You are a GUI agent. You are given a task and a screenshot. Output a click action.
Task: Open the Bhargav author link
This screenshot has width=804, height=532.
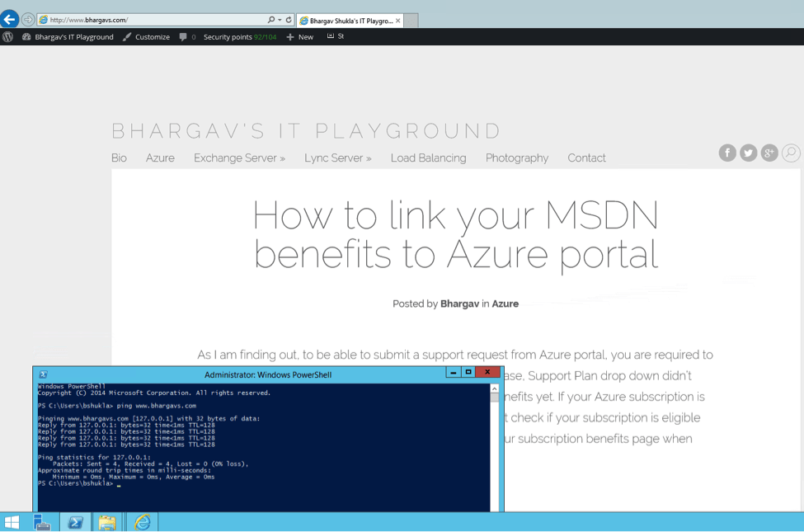click(x=459, y=304)
